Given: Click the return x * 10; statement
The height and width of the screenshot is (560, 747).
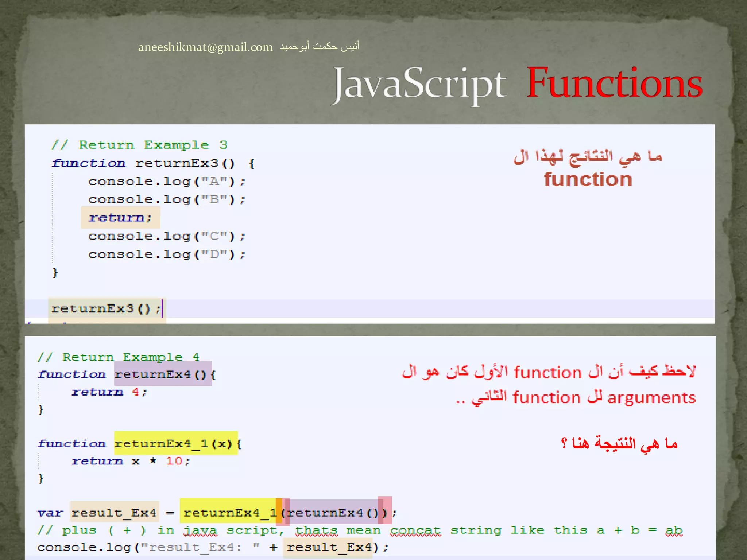Looking at the screenshot, I should click(131, 461).
